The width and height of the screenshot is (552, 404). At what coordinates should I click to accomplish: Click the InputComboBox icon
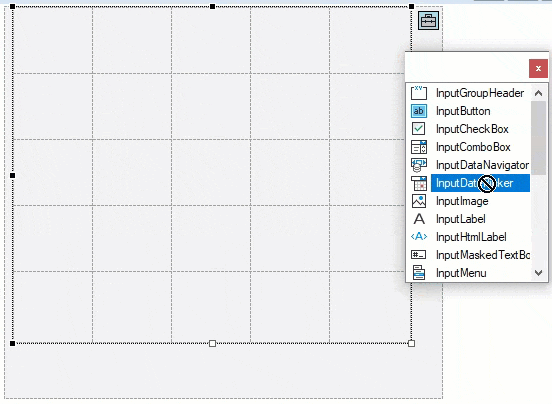(419, 147)
